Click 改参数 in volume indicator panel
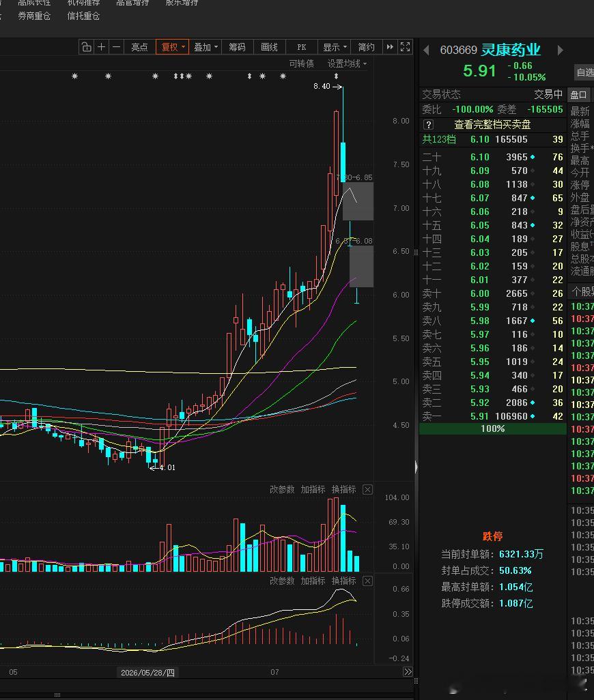This screenshot has width=594, height=700. pos(282,489)
